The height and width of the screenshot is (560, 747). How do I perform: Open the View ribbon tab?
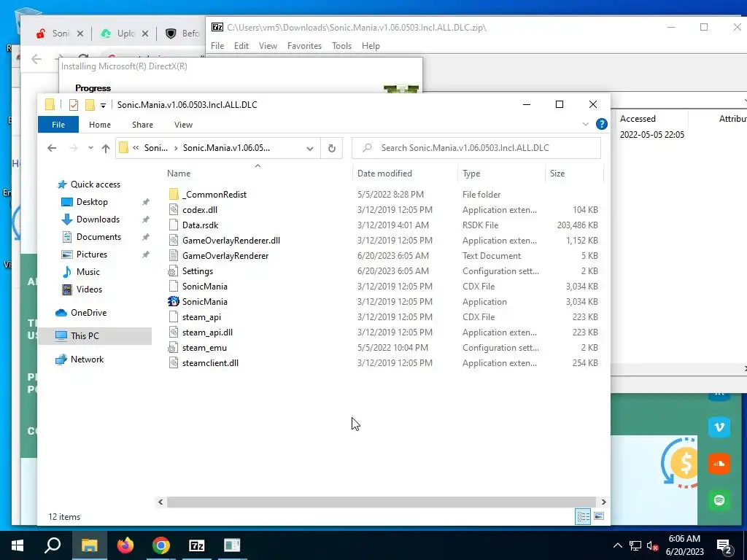click(x=183, y=124)
